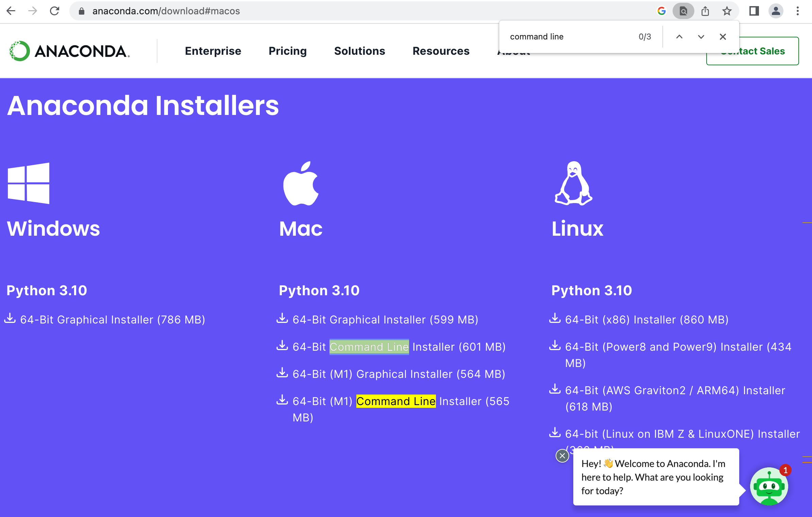The image size is (812, 517).
Task: Click download icon beside M1 Command Line Installer
Action: point(282,400)
